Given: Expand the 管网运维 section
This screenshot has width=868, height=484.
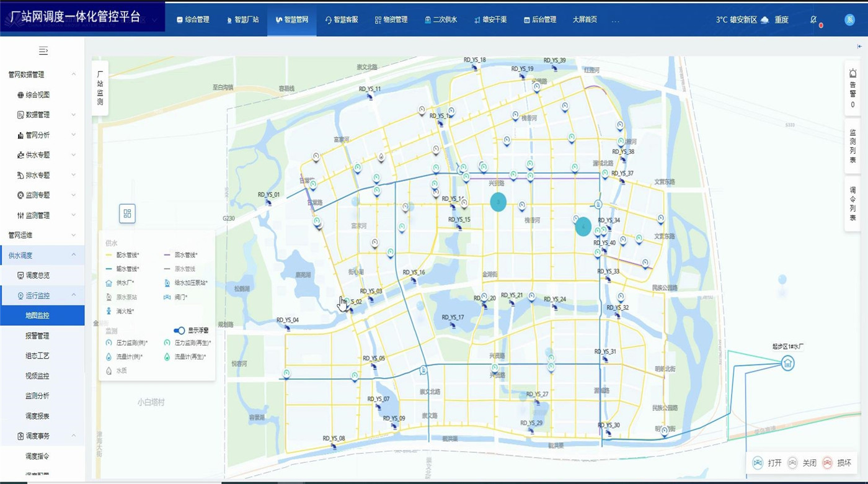Looking at the screenshot, I should 42,235.
